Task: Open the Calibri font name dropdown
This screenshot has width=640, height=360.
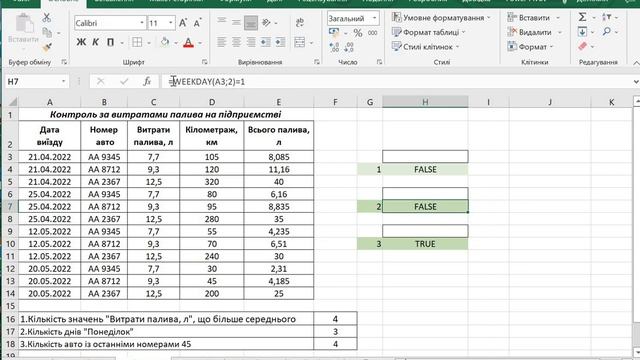Action: [142, 23]
